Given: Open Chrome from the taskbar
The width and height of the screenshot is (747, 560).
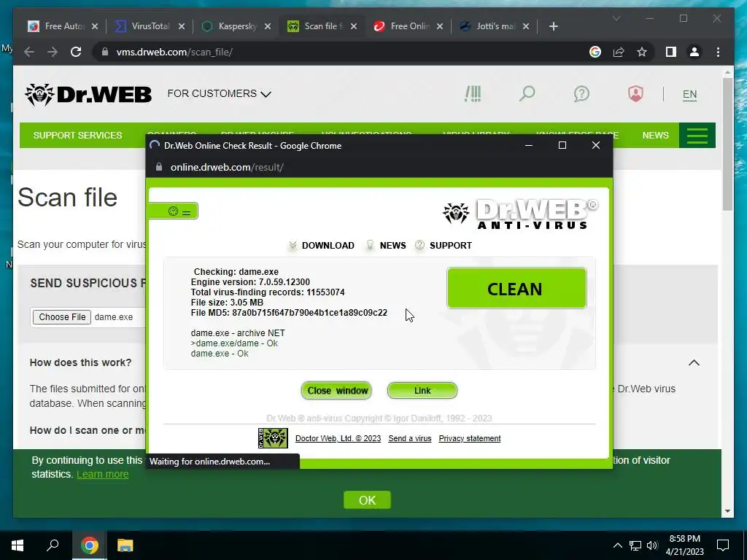Looking at the screenshot, I should tap(90, 545).
